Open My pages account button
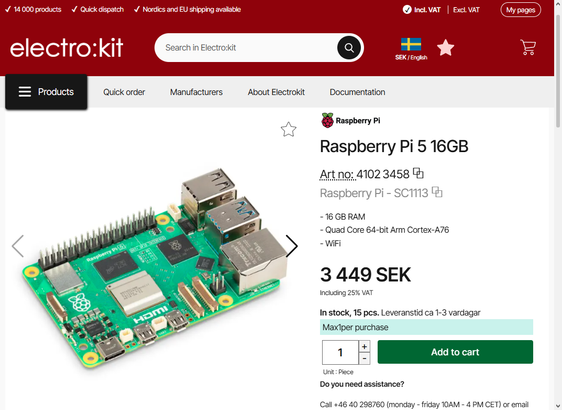 [520, 10]
